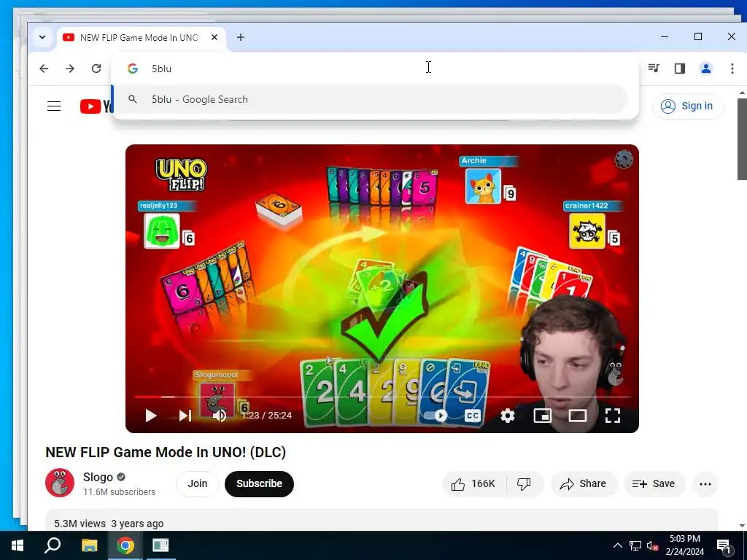Open the taskbar app beside Chrome
Viewport: 747px width, 560px height.
coord(160,545)
